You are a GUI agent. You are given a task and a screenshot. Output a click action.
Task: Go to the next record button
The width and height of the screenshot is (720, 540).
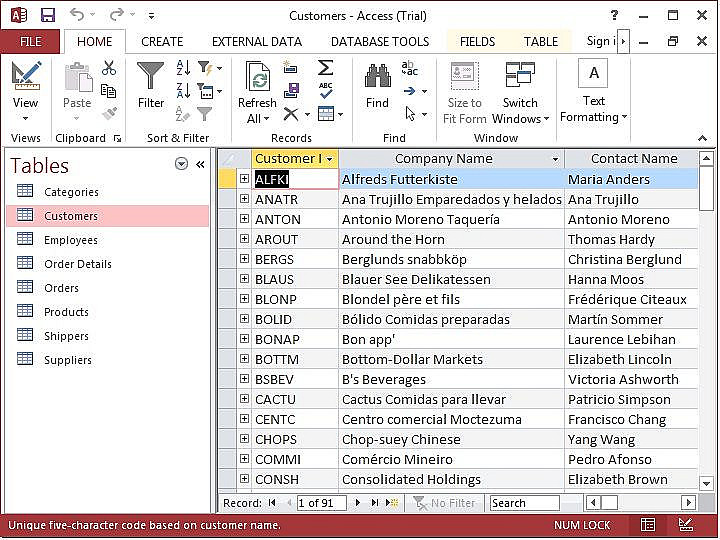point(358,503)
